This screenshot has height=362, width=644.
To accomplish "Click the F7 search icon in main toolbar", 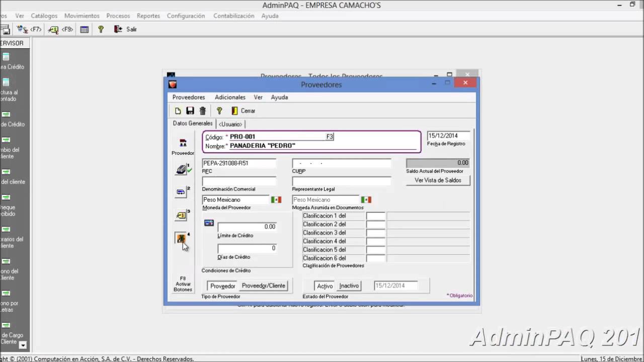I will click(29, 29).
